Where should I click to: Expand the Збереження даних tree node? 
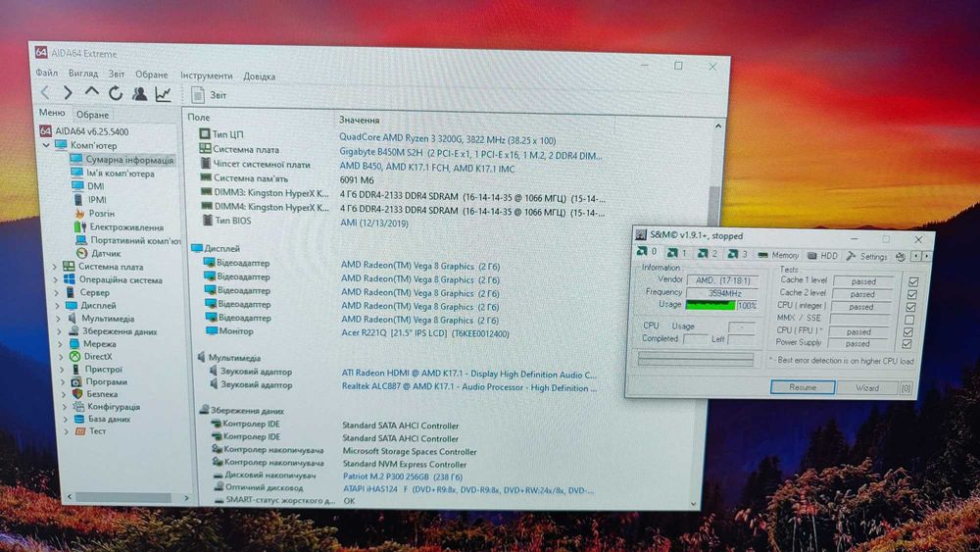60,332
